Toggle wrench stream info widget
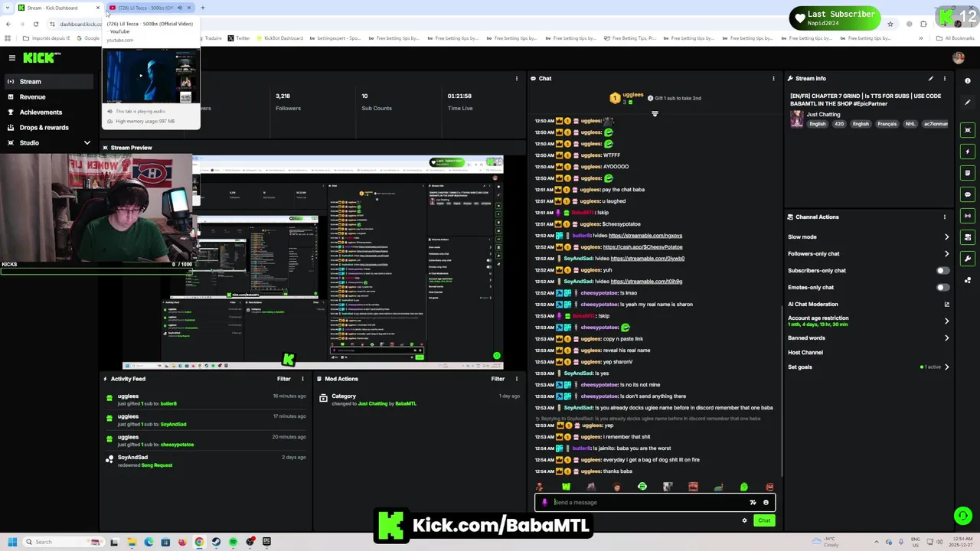 click(x=968, y=258)
